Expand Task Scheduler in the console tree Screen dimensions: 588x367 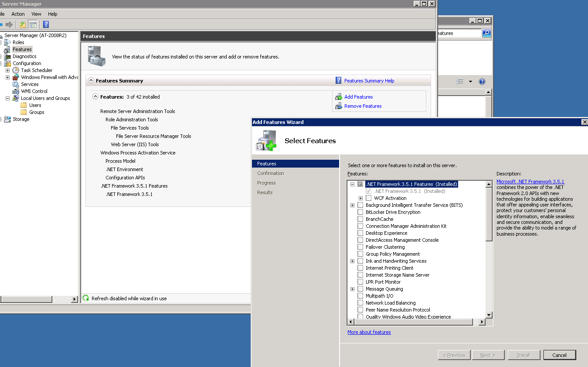pyautogui.click(x=7, y=70)
